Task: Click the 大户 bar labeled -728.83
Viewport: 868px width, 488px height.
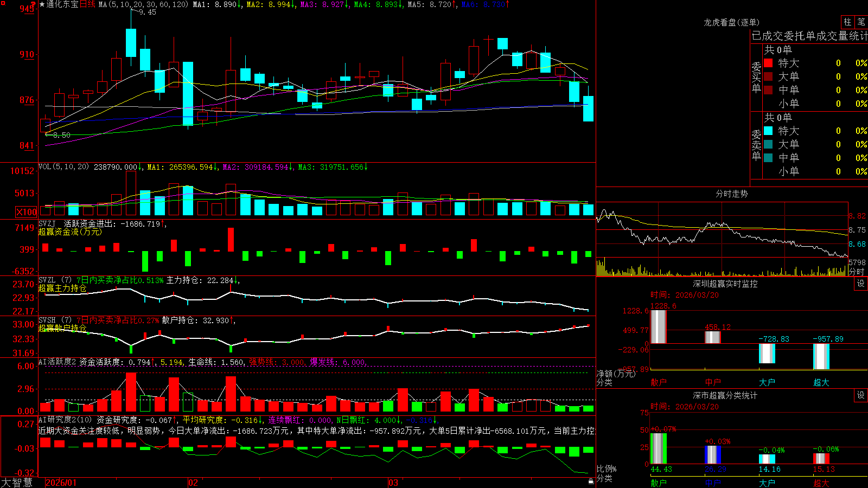Action: click(767, 354)
